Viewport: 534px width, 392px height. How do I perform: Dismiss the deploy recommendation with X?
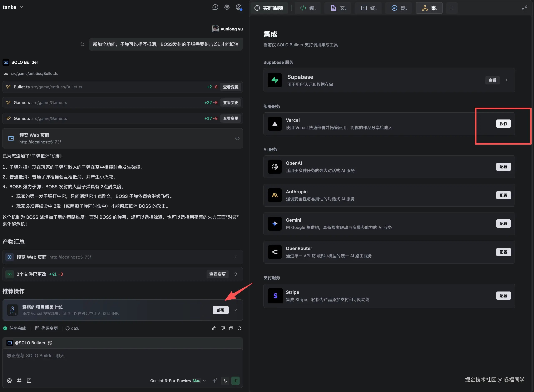coord(236,310)
